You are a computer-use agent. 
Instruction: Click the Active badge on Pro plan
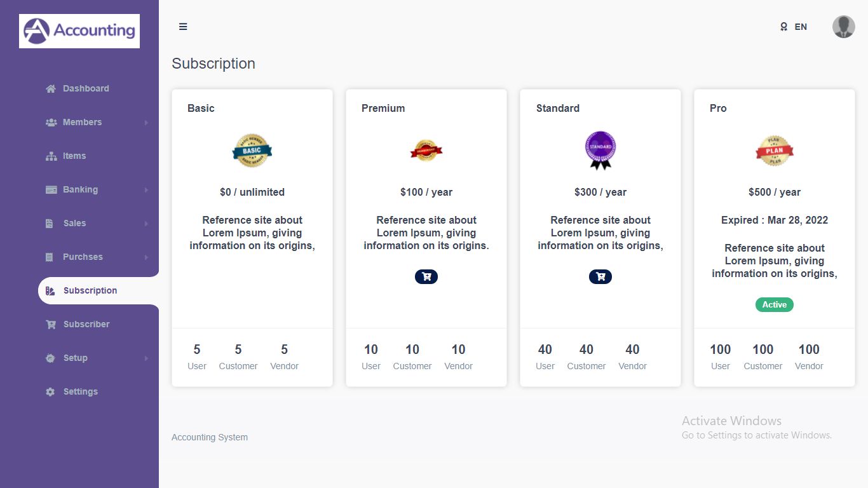pyautogui.click(x=775, y=305)
